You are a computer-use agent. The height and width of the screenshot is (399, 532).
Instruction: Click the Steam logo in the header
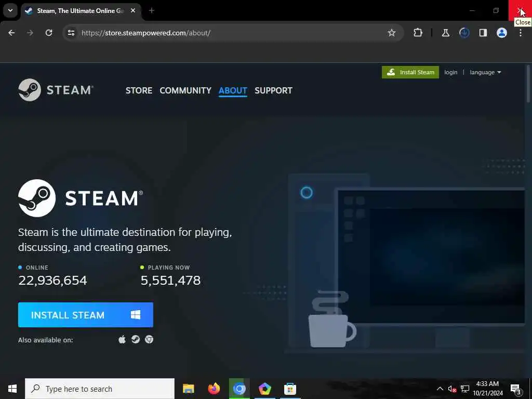coord(56,90)
